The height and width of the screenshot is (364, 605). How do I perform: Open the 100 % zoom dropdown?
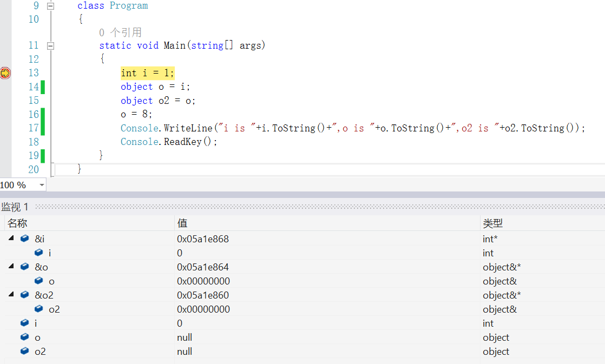(x=42, y=185)
